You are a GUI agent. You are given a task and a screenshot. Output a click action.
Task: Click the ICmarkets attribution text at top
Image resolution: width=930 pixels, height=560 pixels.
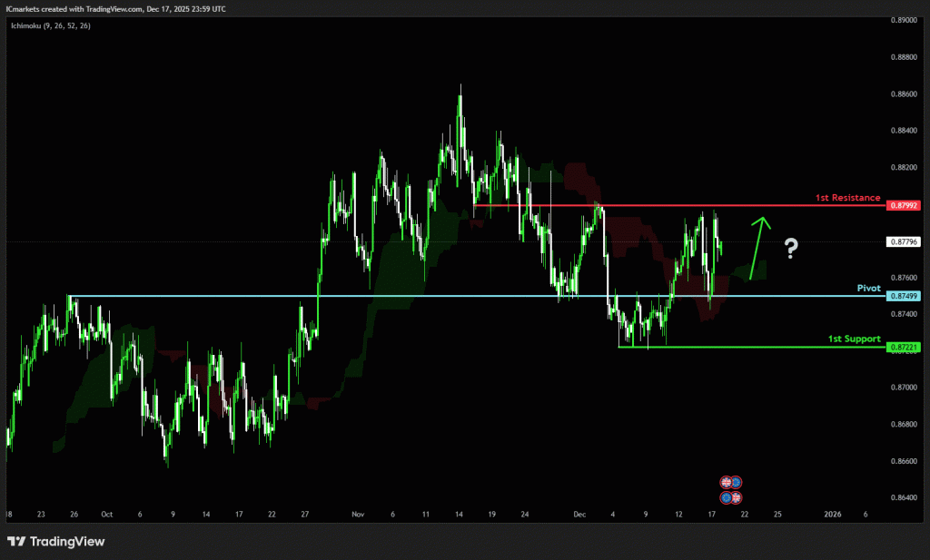(116, 8)
